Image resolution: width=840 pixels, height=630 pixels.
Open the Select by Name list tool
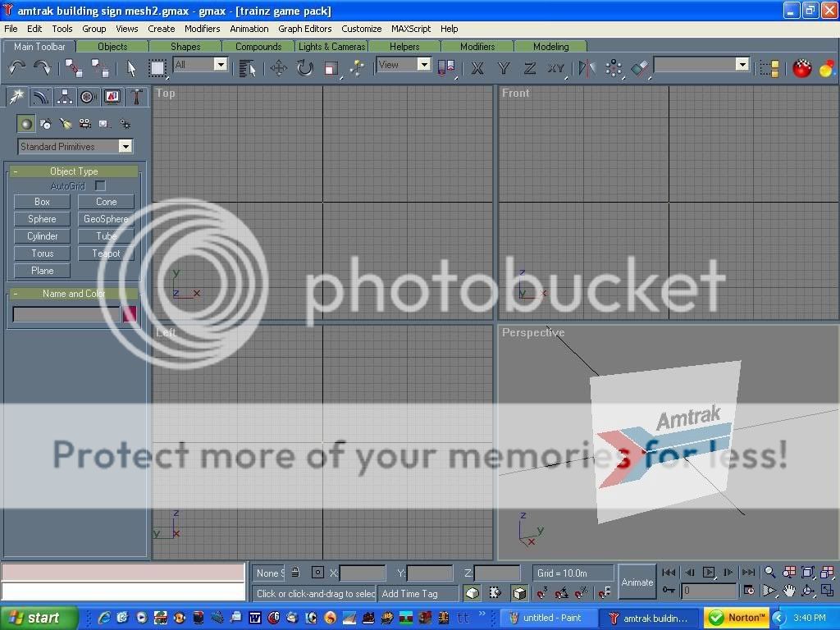pyautogui.click(x=247, y=68)
